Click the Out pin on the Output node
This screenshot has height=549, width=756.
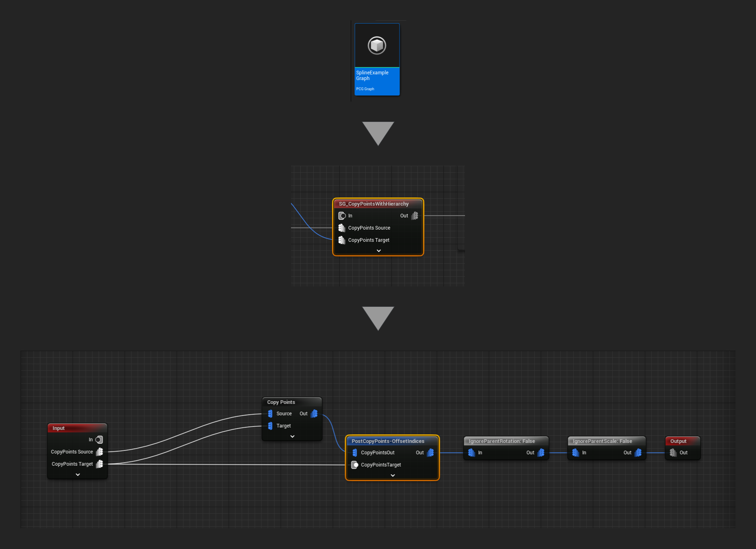coord(673,453)
